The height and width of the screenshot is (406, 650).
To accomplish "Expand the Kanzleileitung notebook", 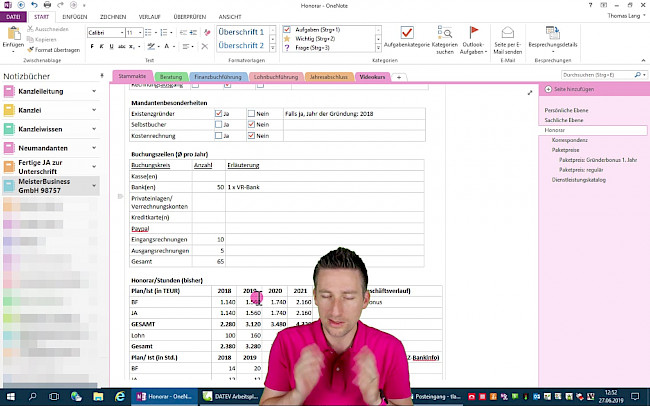I will tap(94, 92).
